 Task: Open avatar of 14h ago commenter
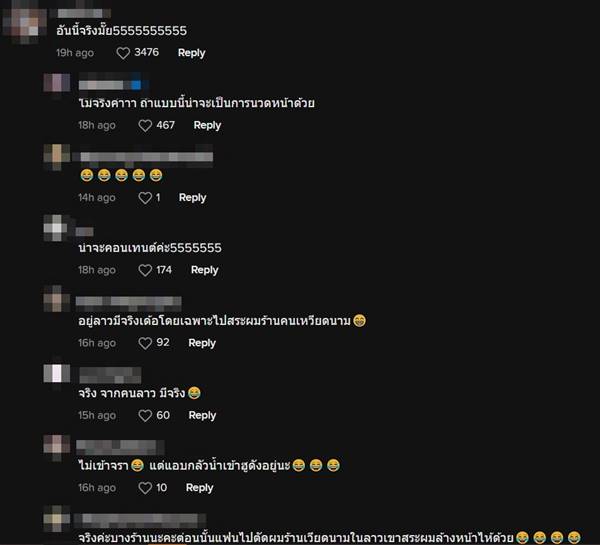pyautogui.click(x=57, y=157)
